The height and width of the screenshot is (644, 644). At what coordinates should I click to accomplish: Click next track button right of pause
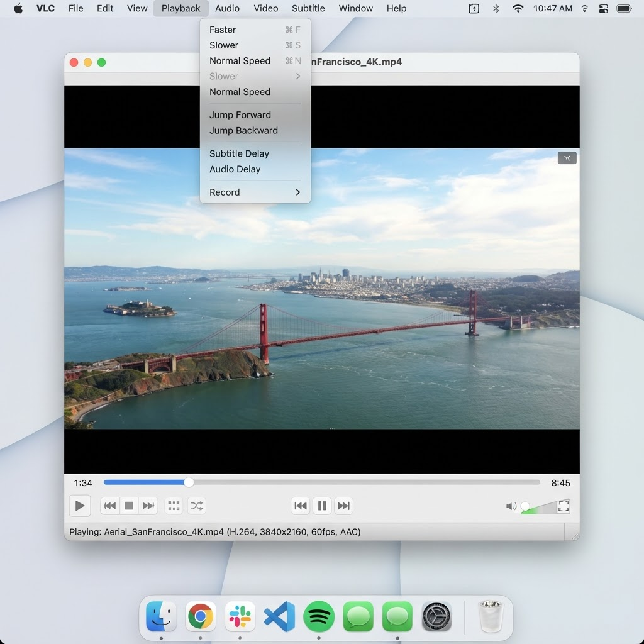pyautogui.click(x=343, y=506)
